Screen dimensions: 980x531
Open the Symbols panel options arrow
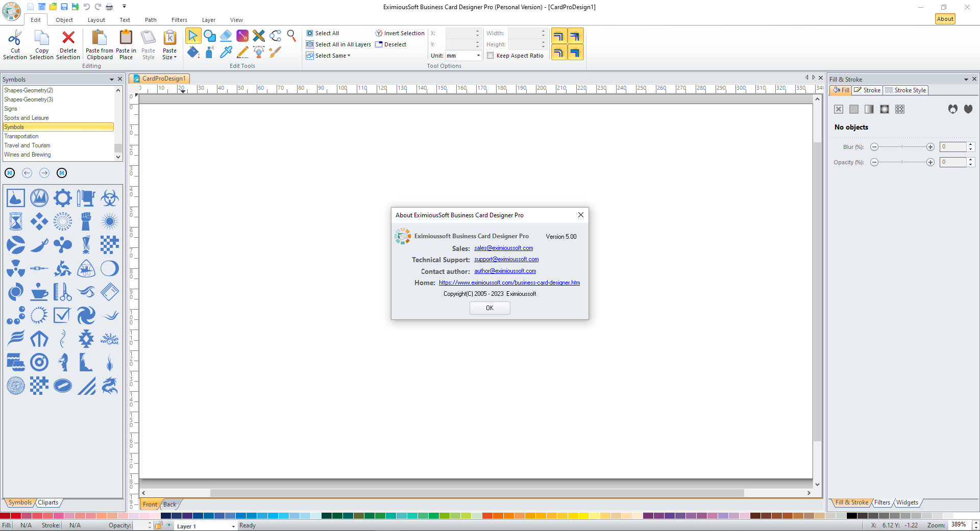pos(111,80)
